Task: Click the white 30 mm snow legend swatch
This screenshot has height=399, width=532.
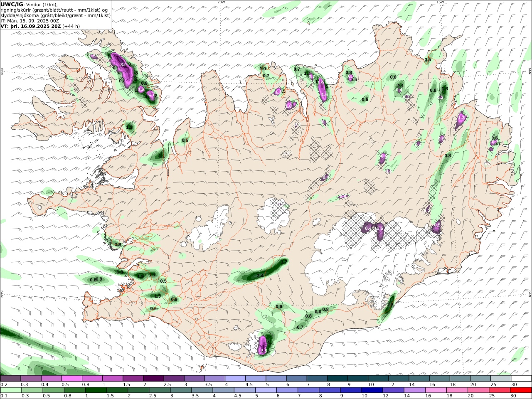Action: click(x=521, y=379)
